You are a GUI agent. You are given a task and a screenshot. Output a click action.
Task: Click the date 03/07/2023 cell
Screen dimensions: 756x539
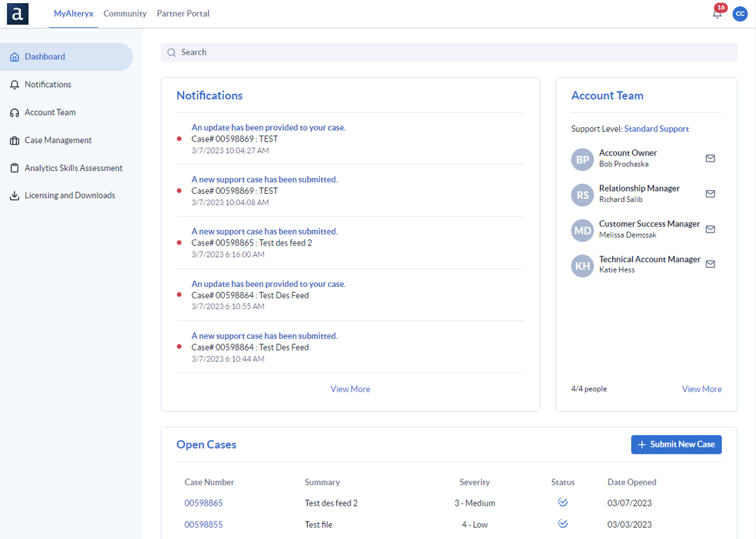(629, 503)
